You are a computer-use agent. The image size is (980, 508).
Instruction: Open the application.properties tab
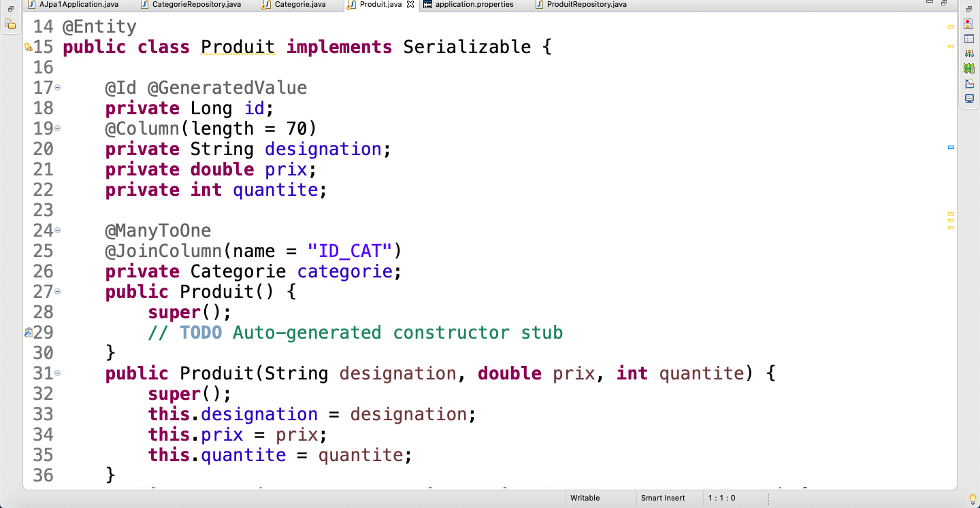pyautogui.click(x=468, y=4)
